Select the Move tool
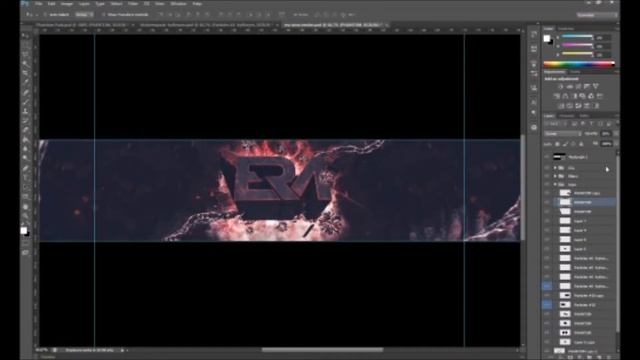The width and height of the screenshot is (640, 360). coord(26,37)
